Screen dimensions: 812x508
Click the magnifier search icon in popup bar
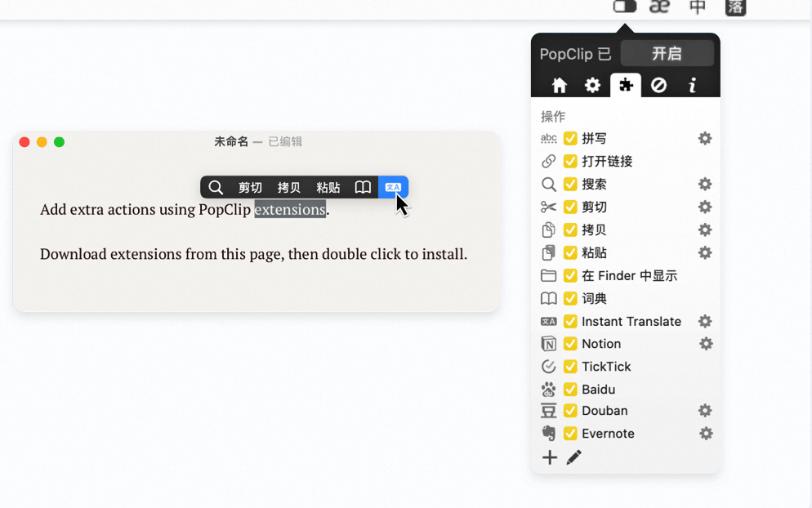(x=216, y=187)
